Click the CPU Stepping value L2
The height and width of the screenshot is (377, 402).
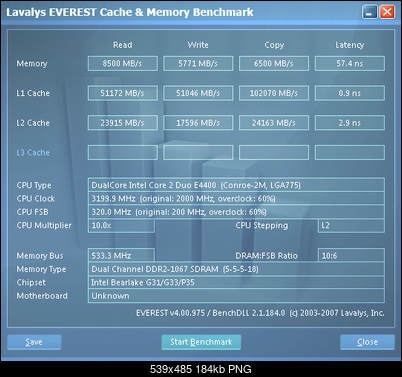(351, 225)
